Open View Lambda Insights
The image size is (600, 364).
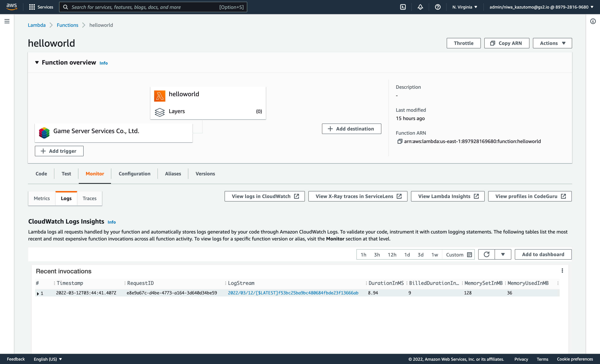click(448, 196)
